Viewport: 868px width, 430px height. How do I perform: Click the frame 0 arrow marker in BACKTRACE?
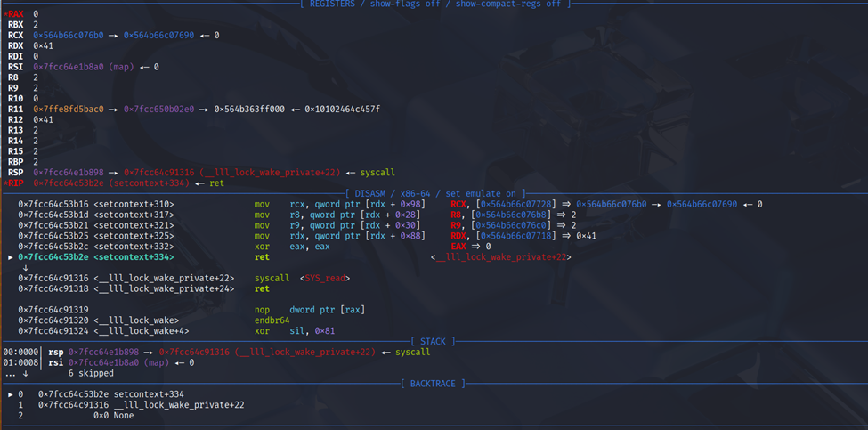(10, 393)
